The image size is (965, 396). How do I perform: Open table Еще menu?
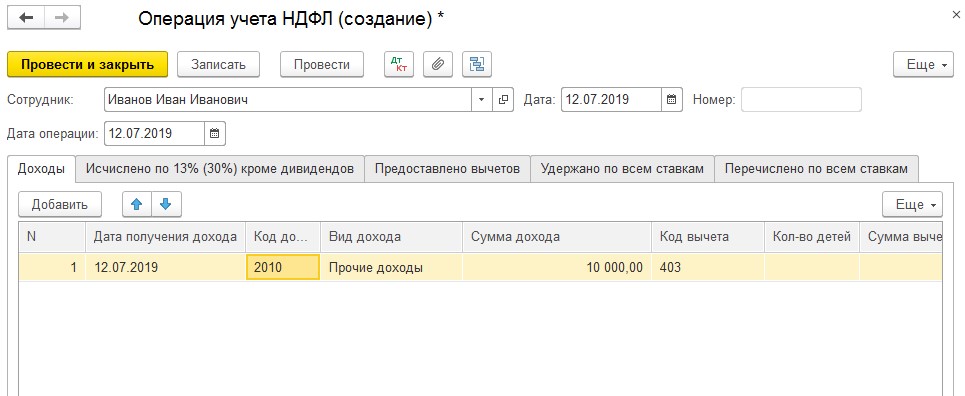(x=912, y=204)
